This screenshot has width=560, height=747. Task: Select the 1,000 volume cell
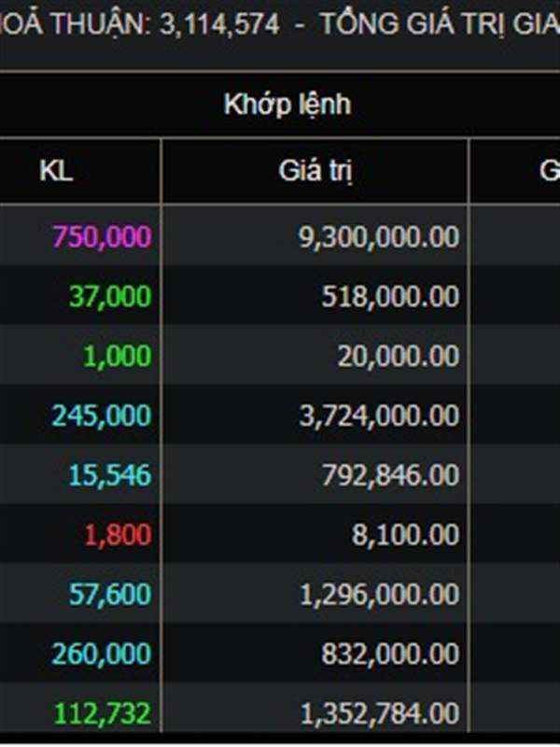click(x=79, y=355)
